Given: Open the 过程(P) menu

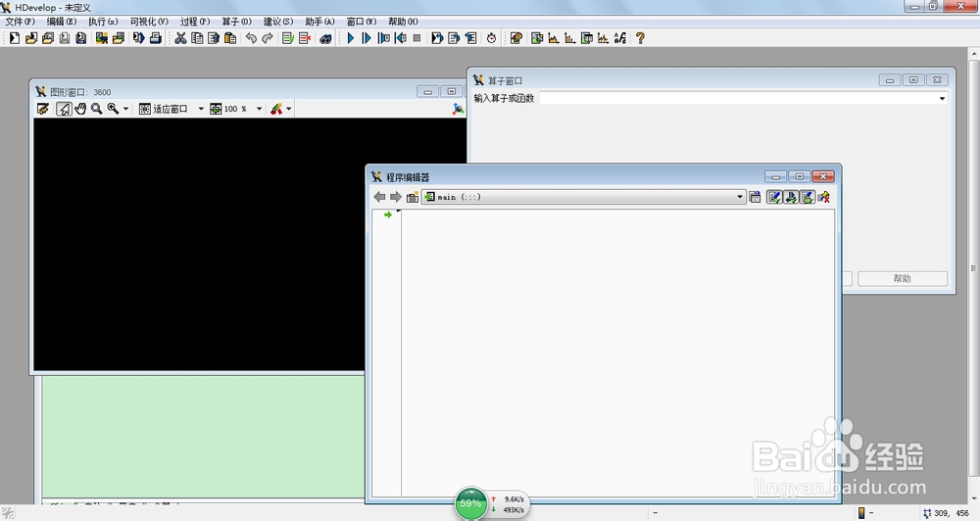Looking at the screenshot, I should pos(195,22).
